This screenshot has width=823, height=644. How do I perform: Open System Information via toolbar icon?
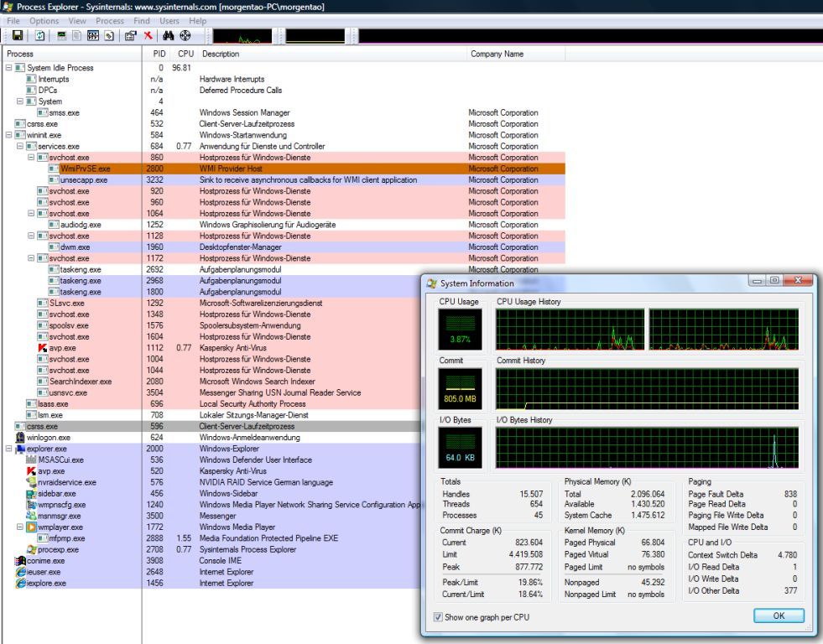tap(61, 36)
